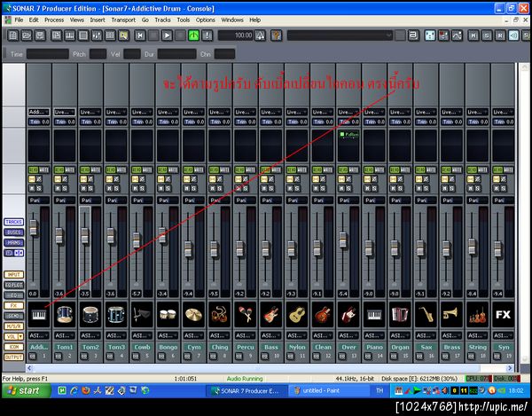Image resolution: width=532 pixels, height=416 pixels.
Task: Click the tempo field showing 100.00
Action: (236, 35)
